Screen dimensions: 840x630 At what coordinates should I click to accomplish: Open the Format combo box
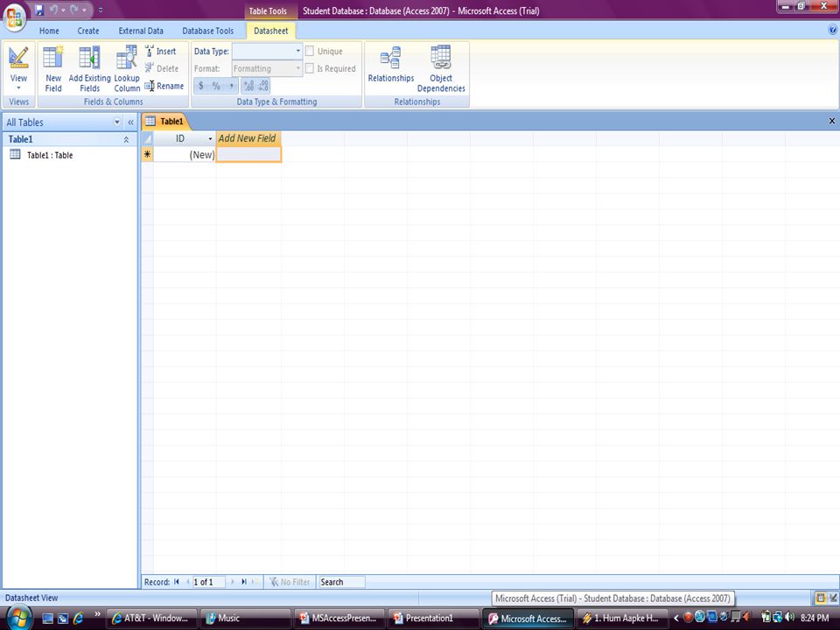pyautogui.click(x=268, y=68)
